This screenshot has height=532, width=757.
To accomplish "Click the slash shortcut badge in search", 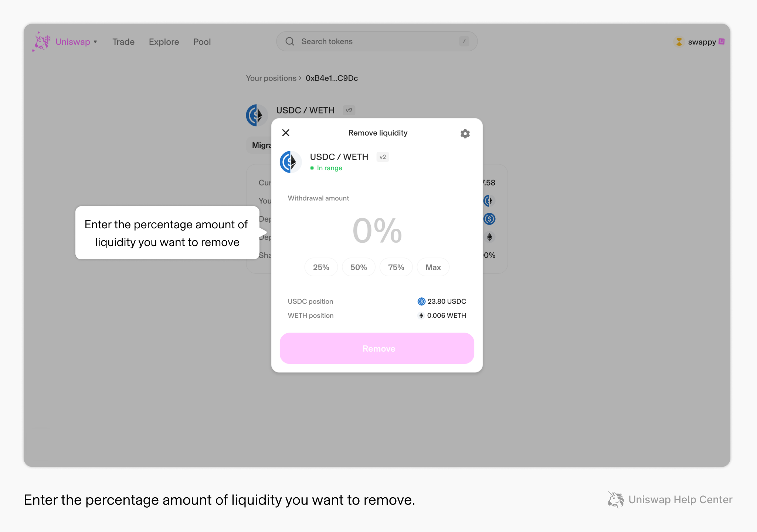I will pos(464,41).
